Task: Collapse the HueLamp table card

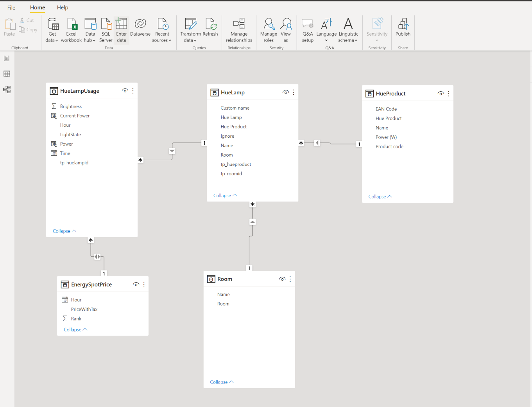Action: click(225, 196)
